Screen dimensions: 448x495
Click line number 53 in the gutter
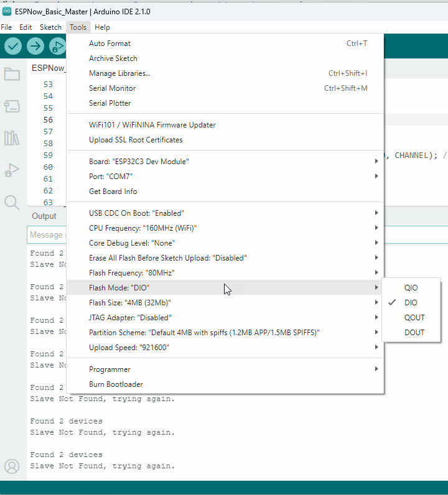[48, 85]
